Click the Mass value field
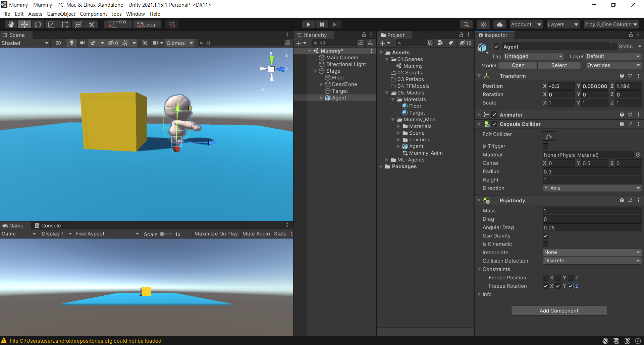 click(x=592, y=211)
